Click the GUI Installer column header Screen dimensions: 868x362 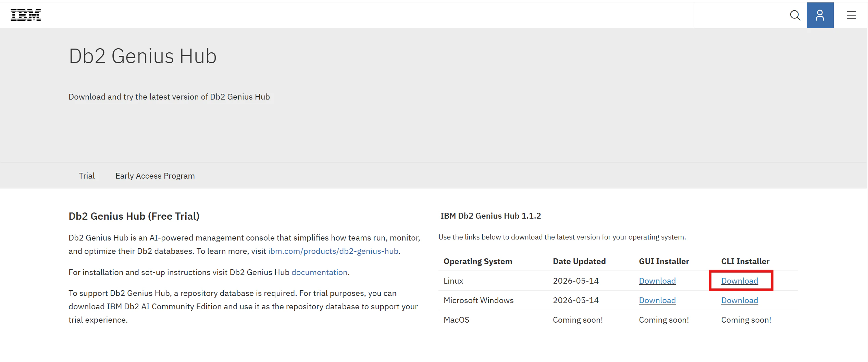pyautogui.click(x=664, y=261)
